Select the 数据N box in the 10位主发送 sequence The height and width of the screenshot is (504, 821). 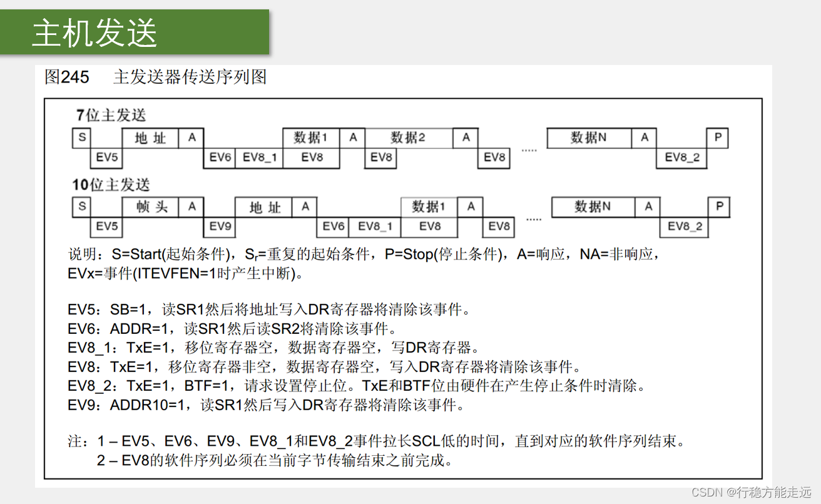point(594,207)
